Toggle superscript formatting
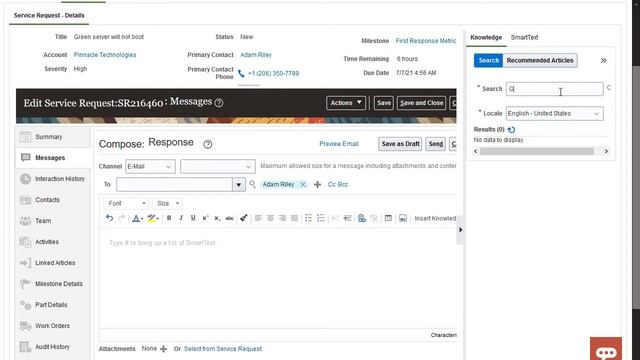This screenshot has height=360, width=640. click(205, 218)
